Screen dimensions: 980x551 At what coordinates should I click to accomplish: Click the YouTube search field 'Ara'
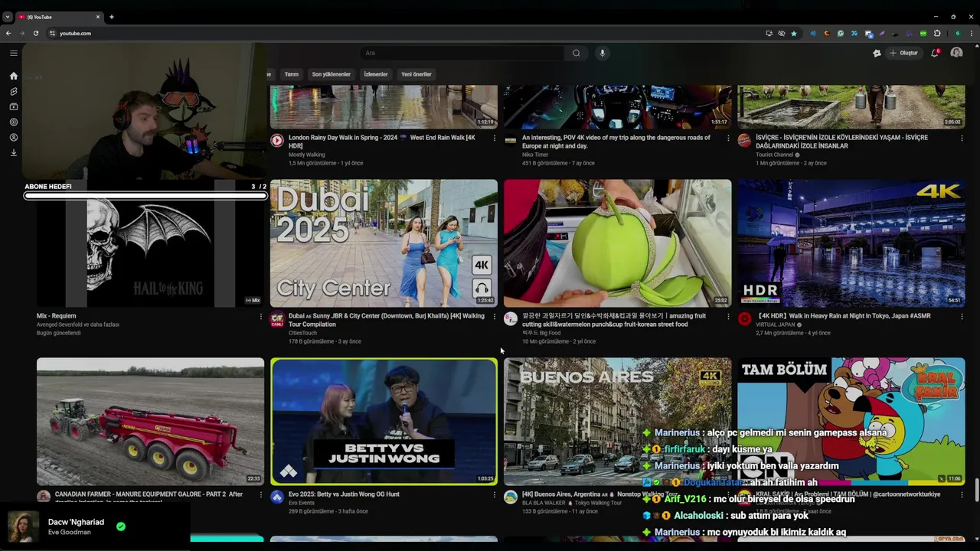(462, 53)
